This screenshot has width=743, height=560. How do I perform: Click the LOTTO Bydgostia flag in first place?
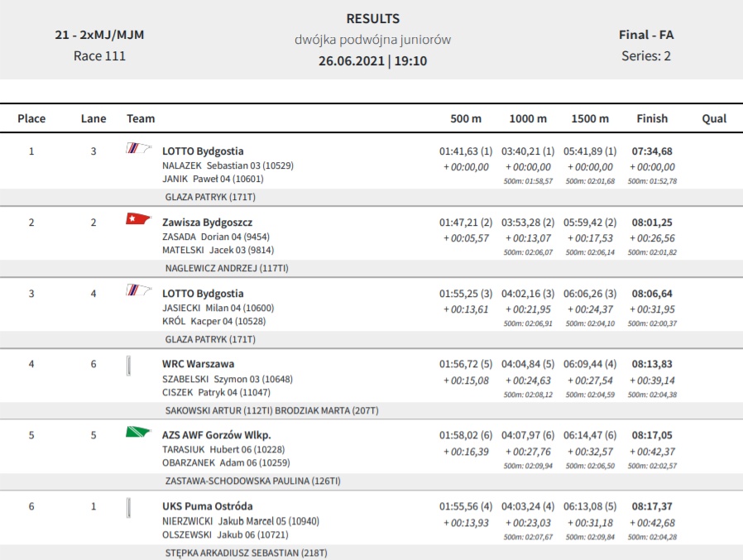139,148
